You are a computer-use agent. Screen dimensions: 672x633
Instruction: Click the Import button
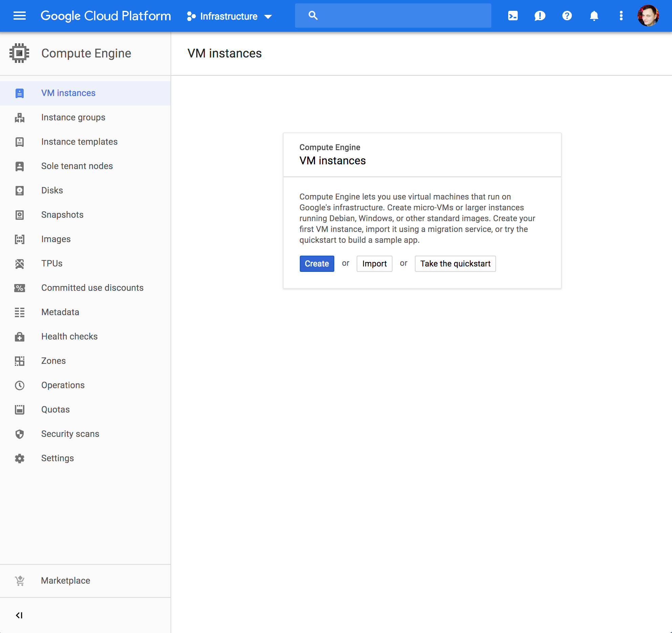(374, 264)
